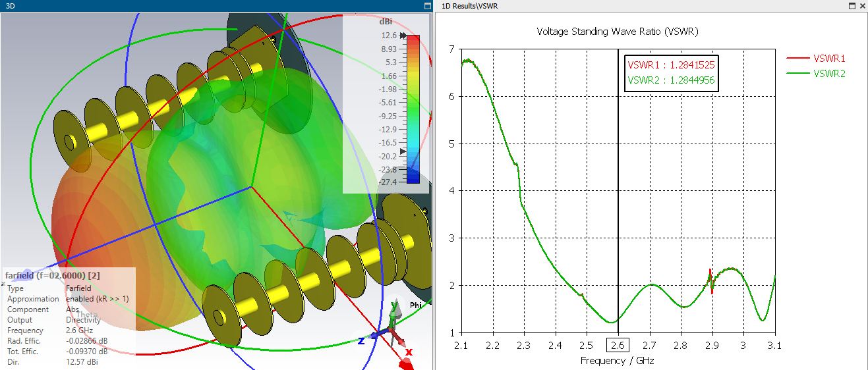The image size is (868, 370).
Task: Close the 1D Results\VSWR window
Action: 861,5
